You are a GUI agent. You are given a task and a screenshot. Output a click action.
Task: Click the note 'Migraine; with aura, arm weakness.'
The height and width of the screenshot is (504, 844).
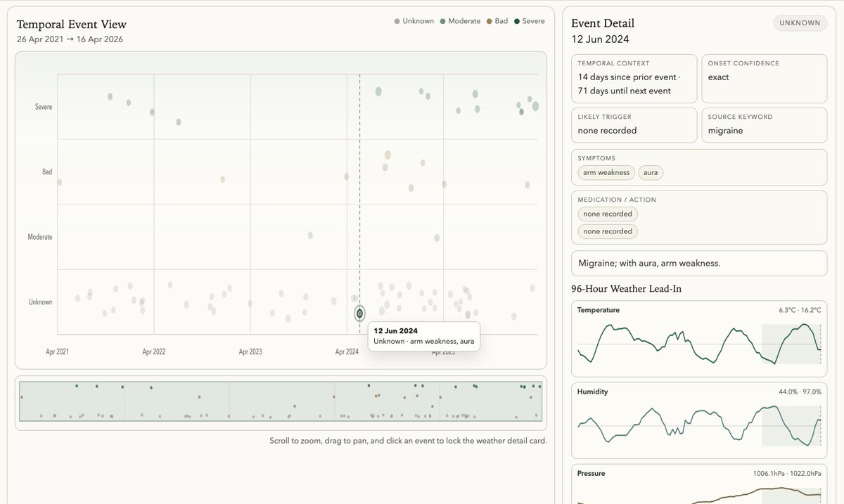coord(699,264)
